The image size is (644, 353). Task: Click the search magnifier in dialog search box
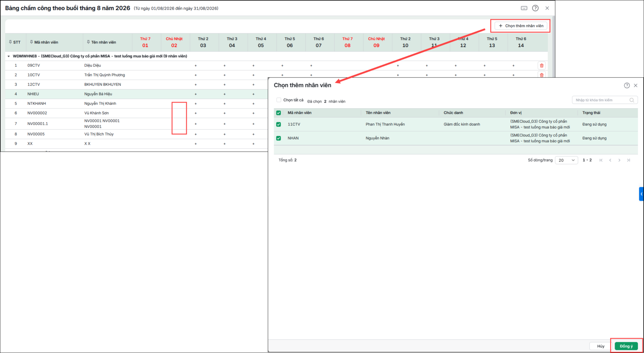coord(632,100)
